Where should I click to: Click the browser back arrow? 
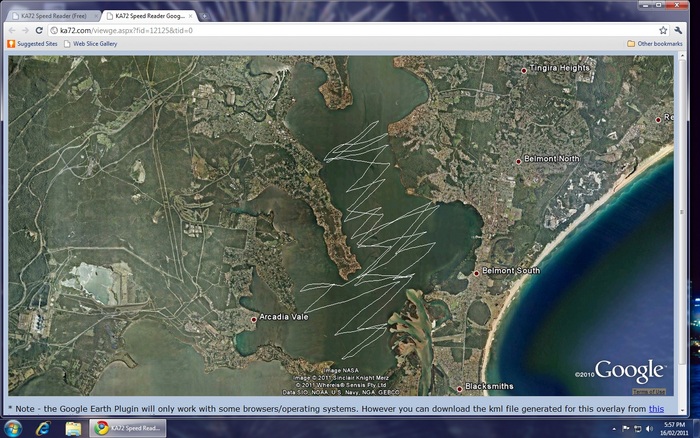point(13,30)
